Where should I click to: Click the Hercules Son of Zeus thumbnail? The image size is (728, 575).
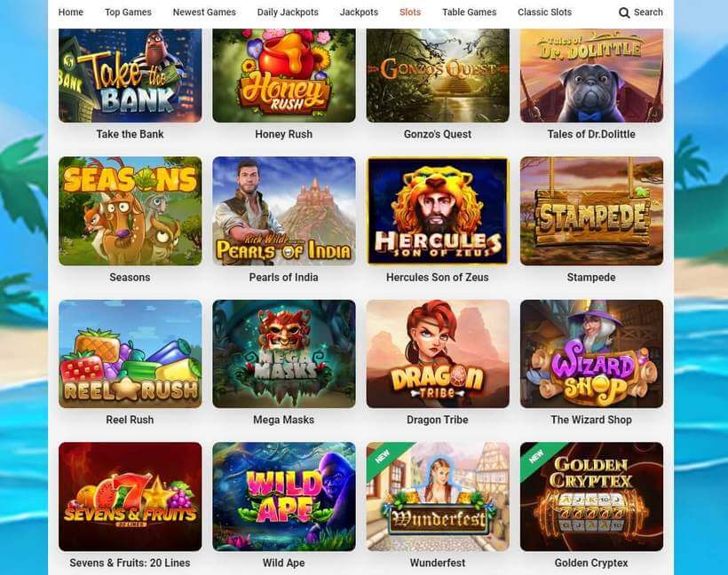(x=438, y=211)
